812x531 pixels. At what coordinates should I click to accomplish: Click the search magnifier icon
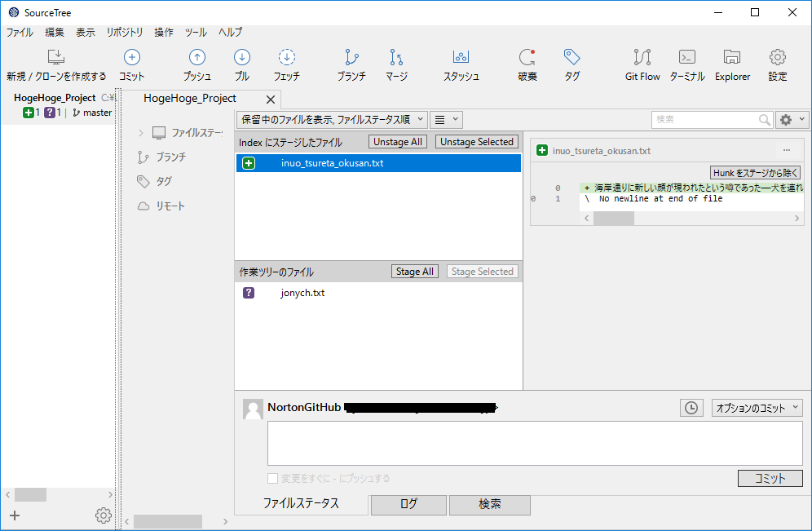(x=765, y=120)
